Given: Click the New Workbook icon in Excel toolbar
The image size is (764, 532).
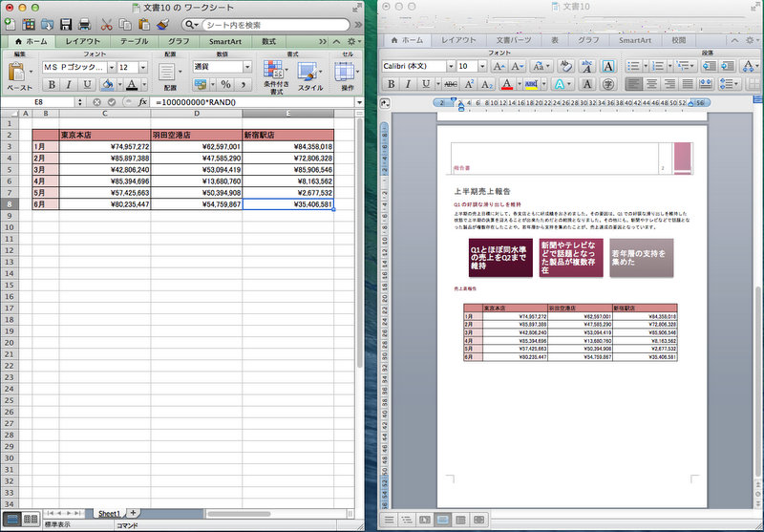Looking at the screenshot, I should point(10,24).
